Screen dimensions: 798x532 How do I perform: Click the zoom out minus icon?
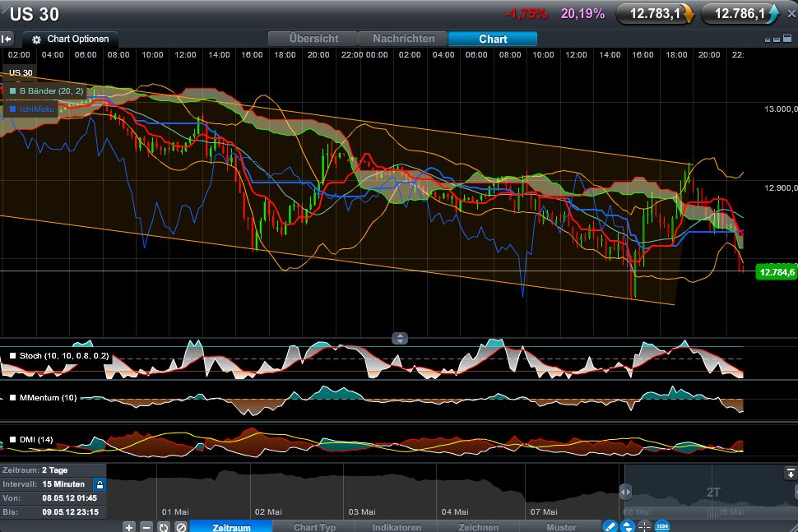[x=146, y=526]
